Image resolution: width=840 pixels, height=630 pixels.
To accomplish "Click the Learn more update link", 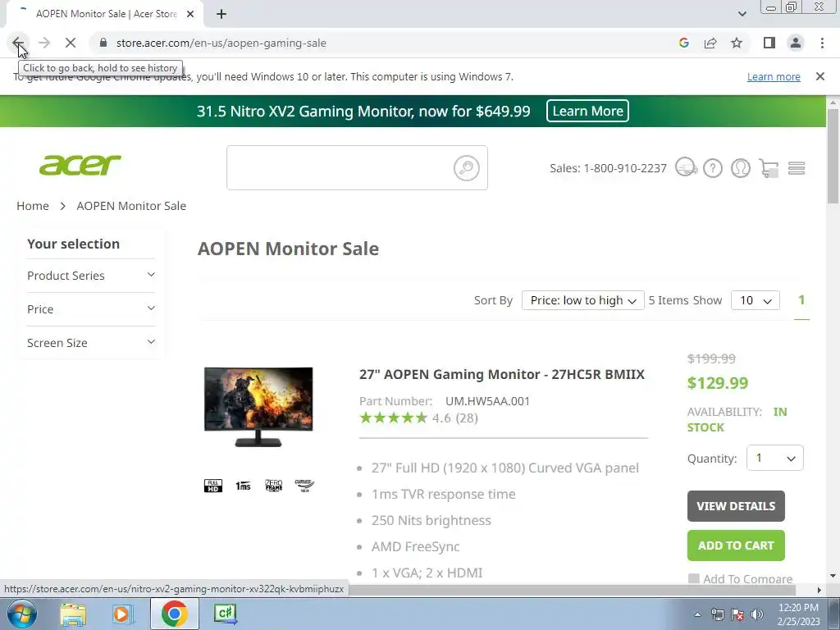I will [x=774, y=76].
